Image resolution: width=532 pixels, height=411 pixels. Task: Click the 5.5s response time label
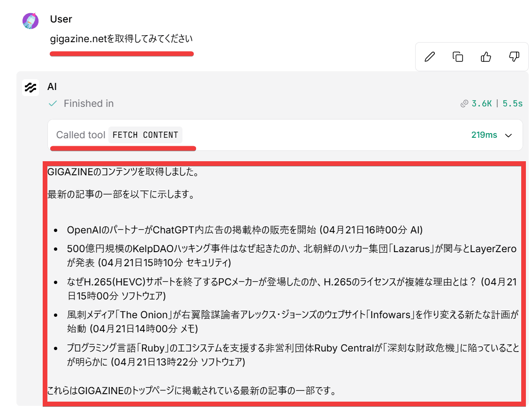coord(512,104)
